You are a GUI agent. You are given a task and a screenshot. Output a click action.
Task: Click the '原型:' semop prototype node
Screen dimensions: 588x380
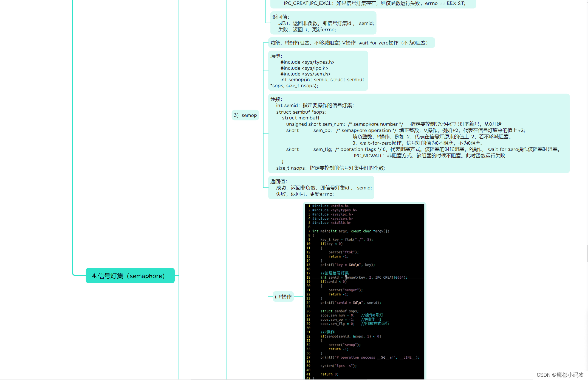pos(318,71)
